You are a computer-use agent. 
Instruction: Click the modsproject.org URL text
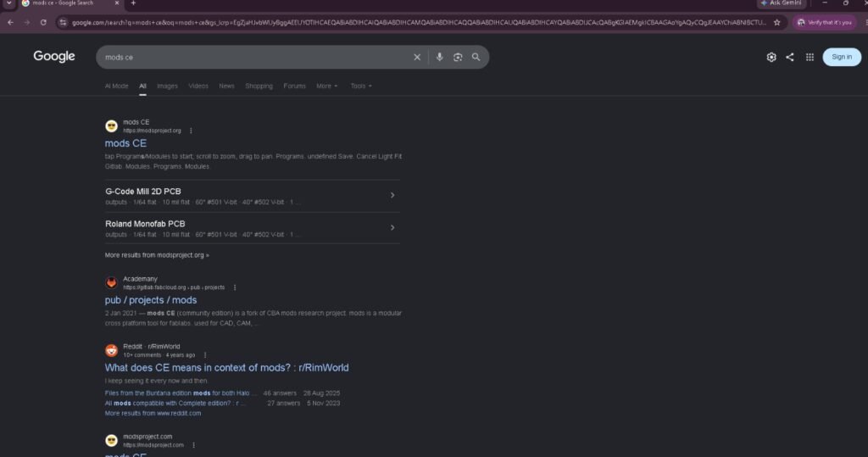tap(152, 131)
